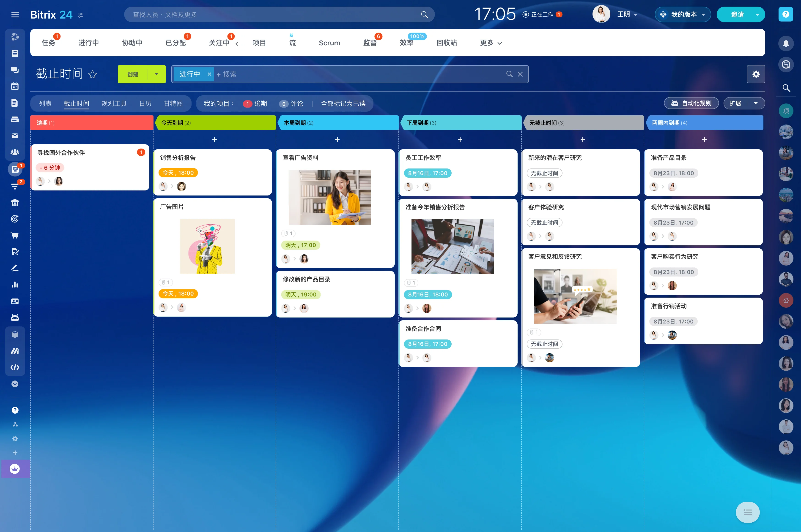Image resolution: width=801 pixels, height=532 pixels.
Task: Clear the search filter X icon
Action: [520, 74]
